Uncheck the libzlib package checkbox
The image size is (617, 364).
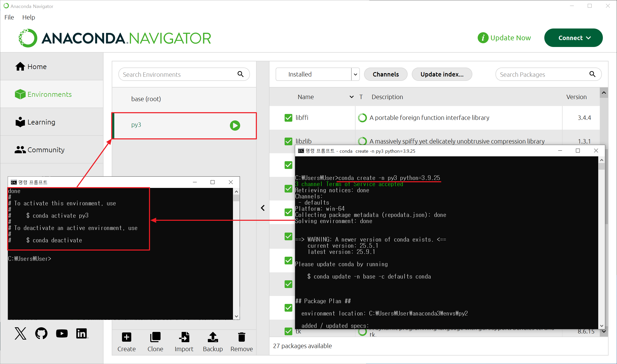pos(288,141)
